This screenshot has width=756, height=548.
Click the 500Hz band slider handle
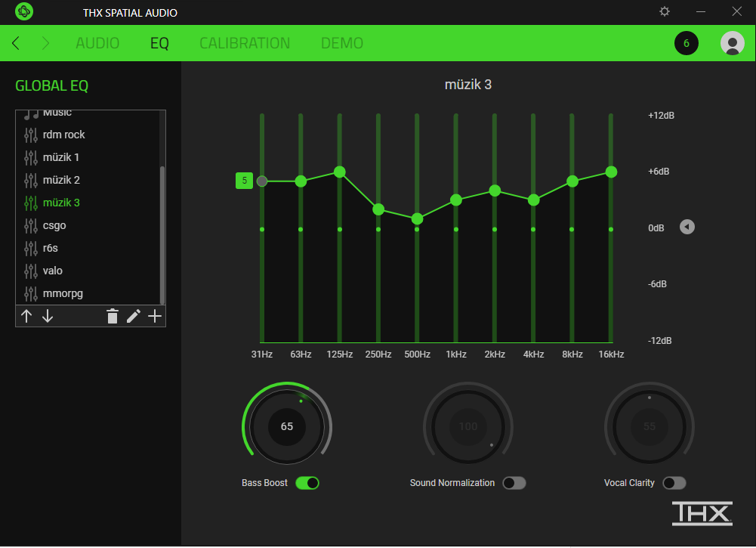tap(417, 218)
